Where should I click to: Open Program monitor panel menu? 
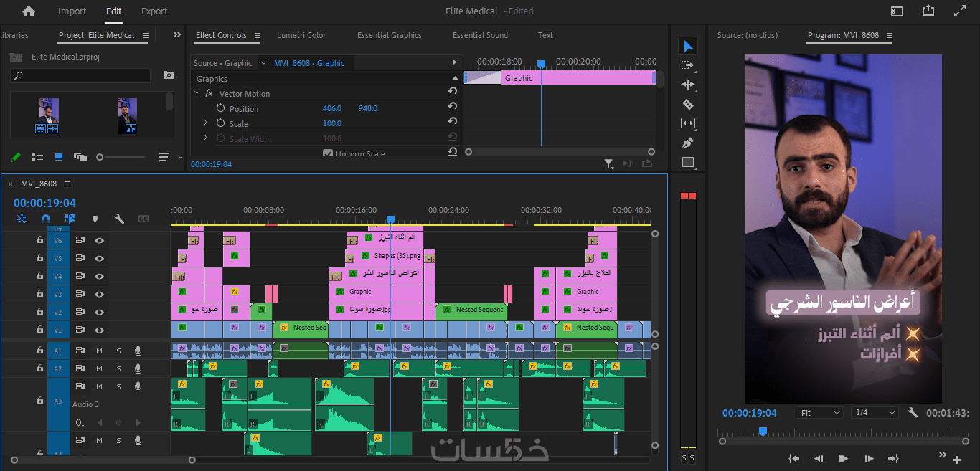[890, 35]
